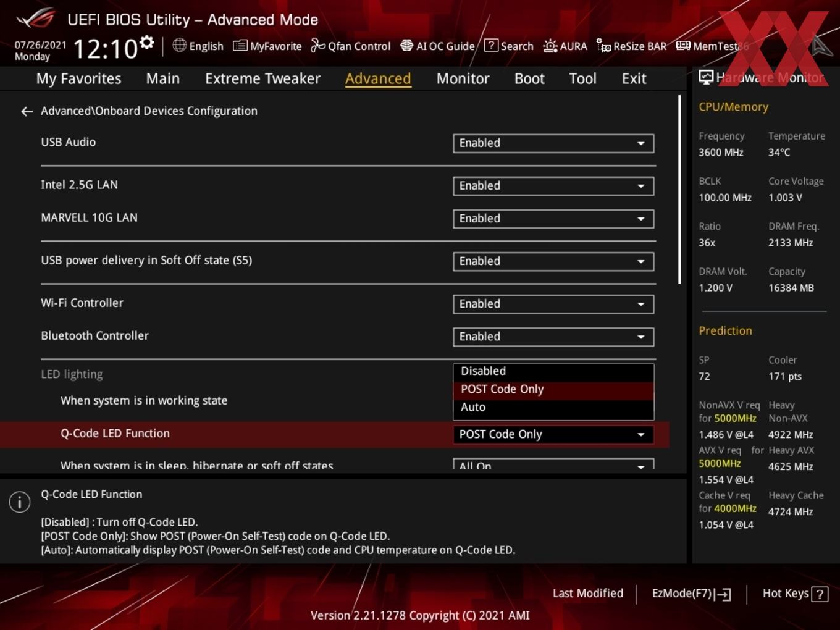Switch to EzMode(F7)
Viewport: 840px width, 630px height.
click(x=691, y=594)
